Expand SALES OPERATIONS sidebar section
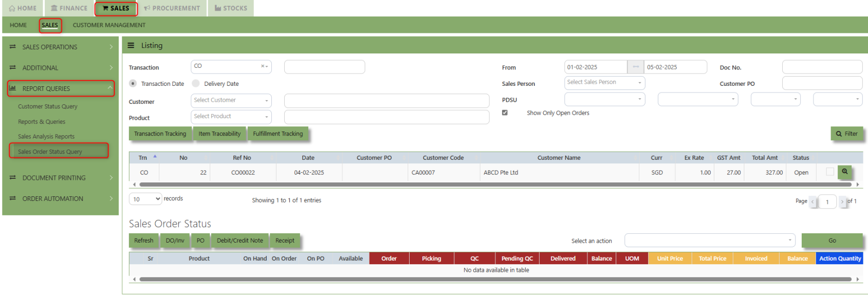Viewport: 868px width, 295px height. [61, 47]
